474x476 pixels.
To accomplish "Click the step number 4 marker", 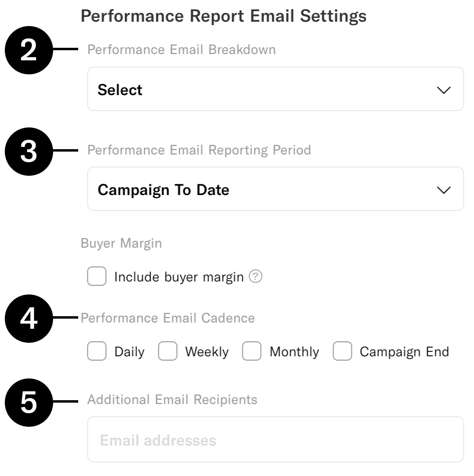I will tap(29, 320).
